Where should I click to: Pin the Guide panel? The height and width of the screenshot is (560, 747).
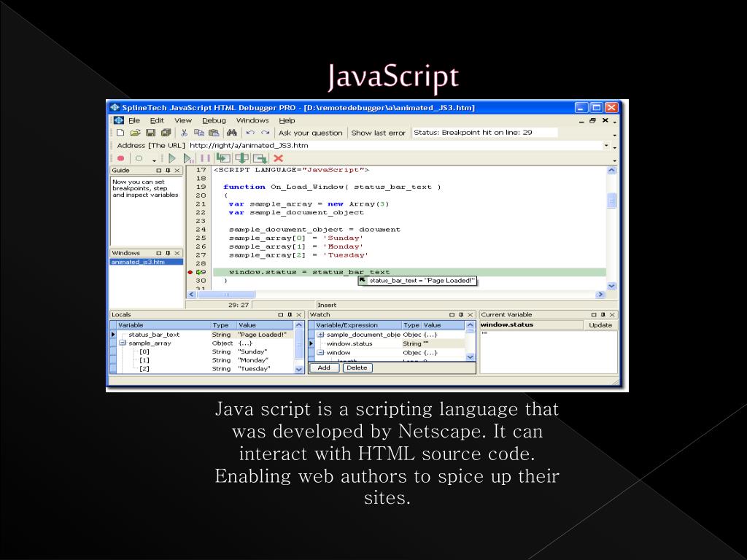tap(168, 171)
